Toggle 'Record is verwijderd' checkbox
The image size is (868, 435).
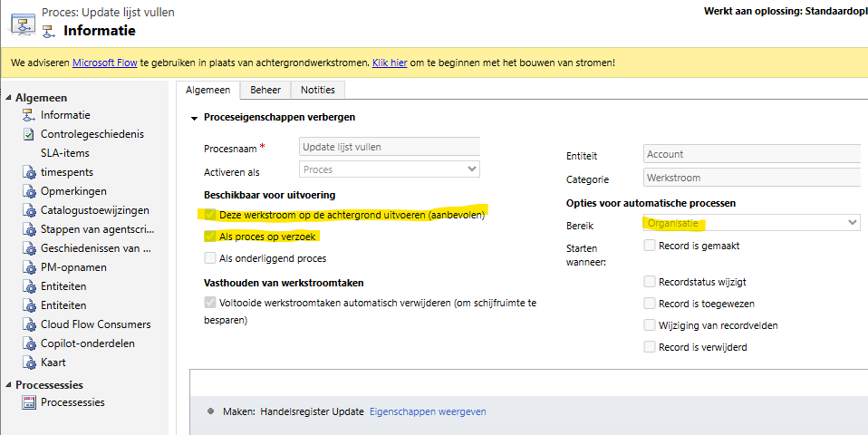tap(649, 347)
